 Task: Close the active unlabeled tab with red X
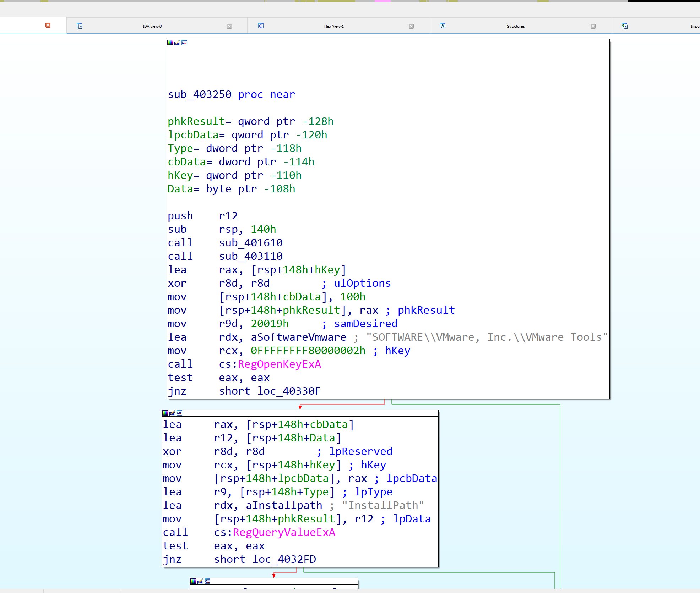coord(48,25)
